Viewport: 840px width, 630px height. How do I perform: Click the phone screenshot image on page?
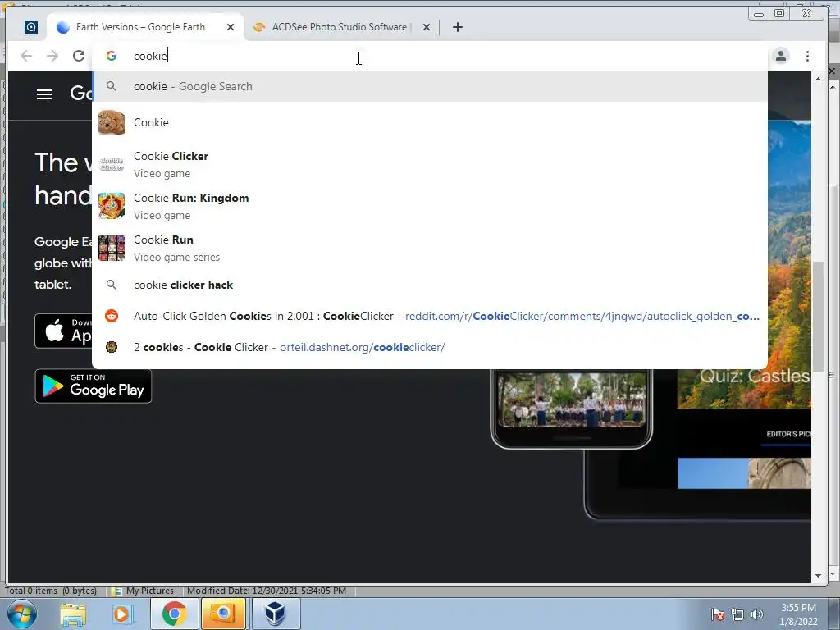tap(572, 400)
